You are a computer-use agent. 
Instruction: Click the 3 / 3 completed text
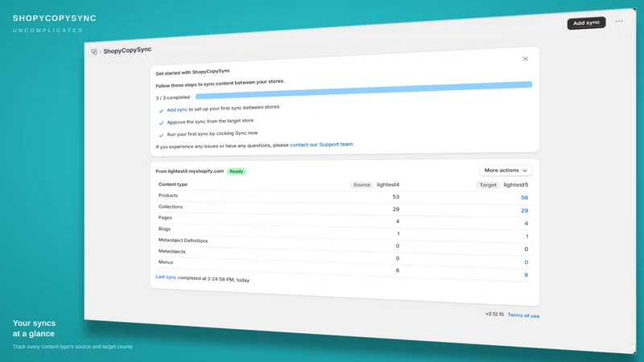tap(172, 97)
